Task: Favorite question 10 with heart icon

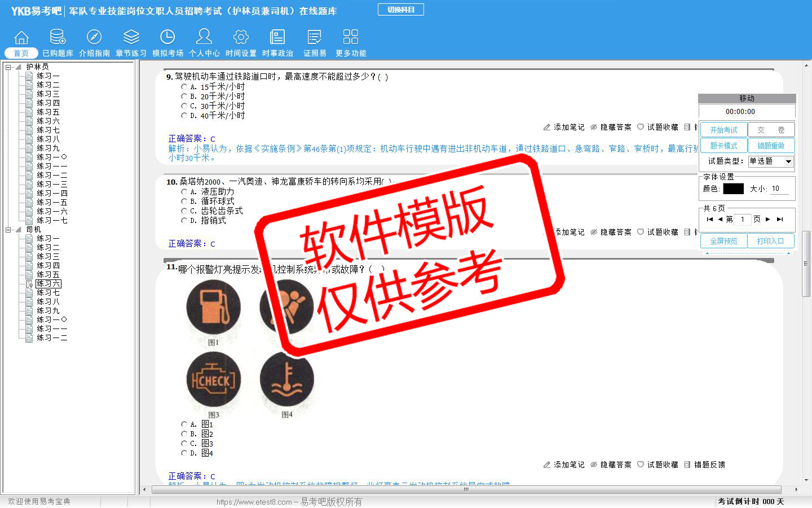Action: click(x=657, y=232)
